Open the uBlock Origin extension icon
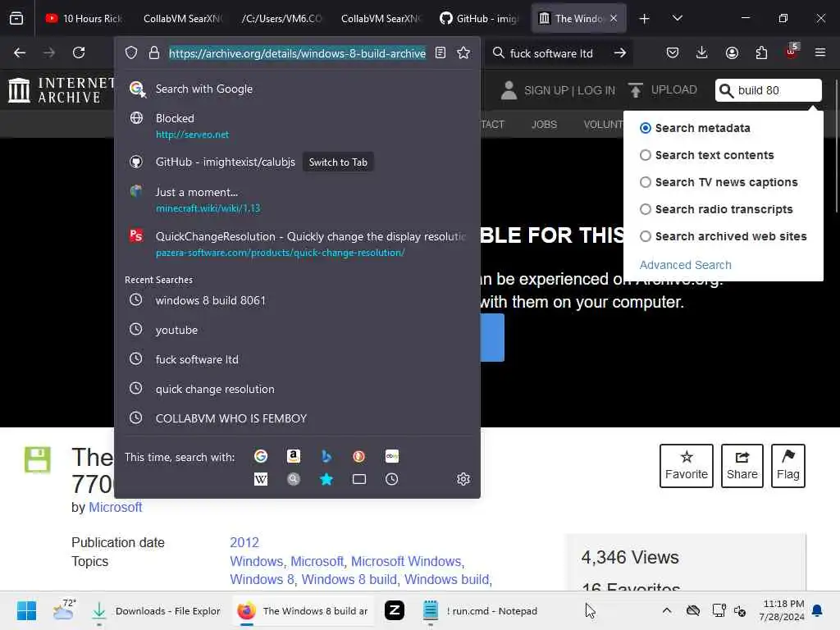Viewport: 840px width, 630px height. [x=792, y=52]
